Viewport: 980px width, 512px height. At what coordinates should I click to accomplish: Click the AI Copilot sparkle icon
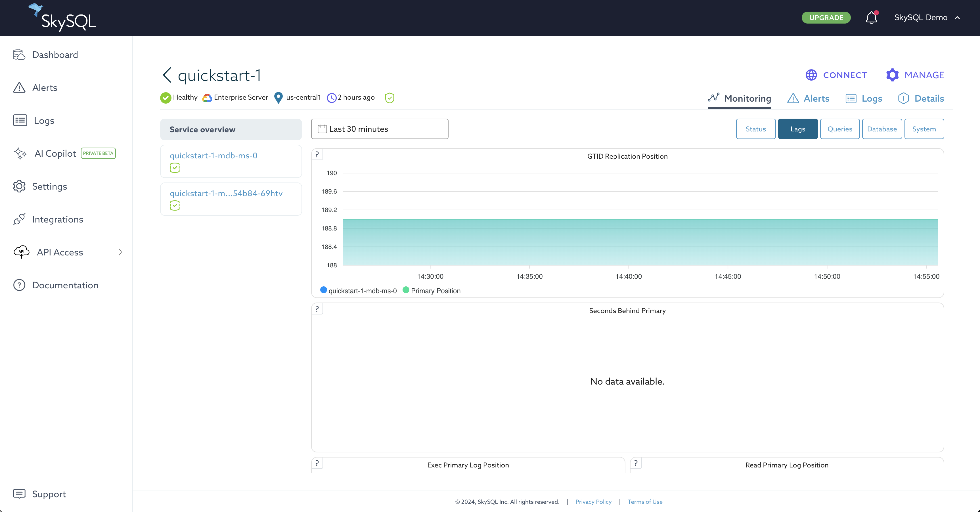coord(20,153)
